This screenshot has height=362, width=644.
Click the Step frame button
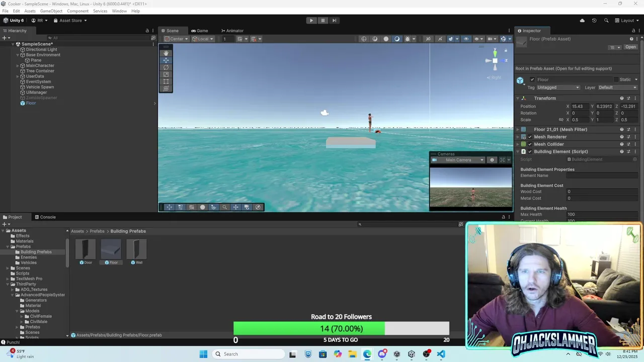coord(334,21)
